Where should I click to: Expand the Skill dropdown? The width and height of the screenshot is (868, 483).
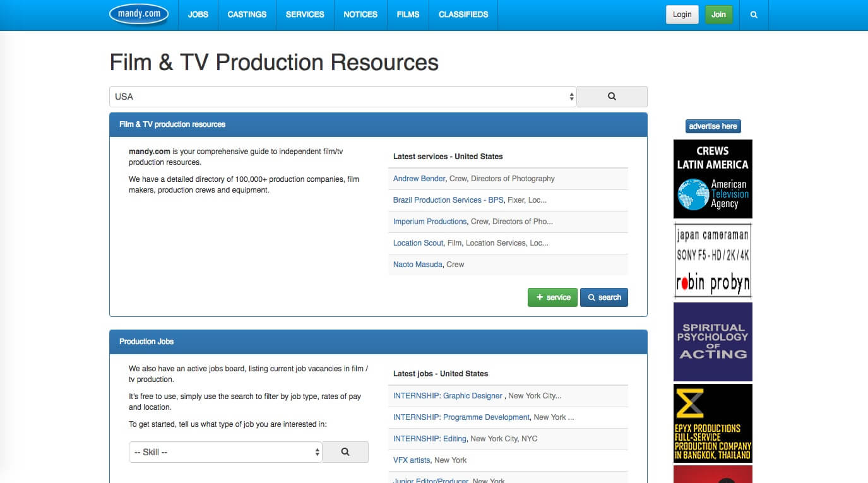pyautogui.click(x=225, y=452)
